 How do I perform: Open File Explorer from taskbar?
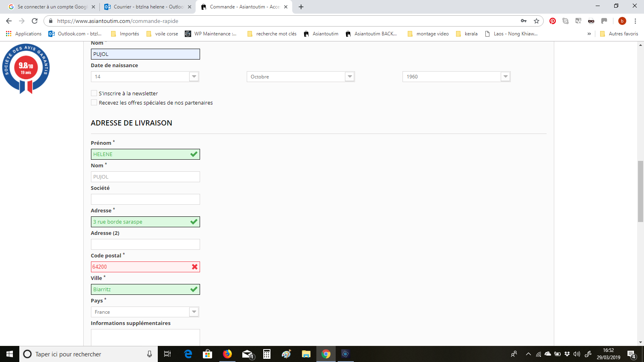[306, 354]
